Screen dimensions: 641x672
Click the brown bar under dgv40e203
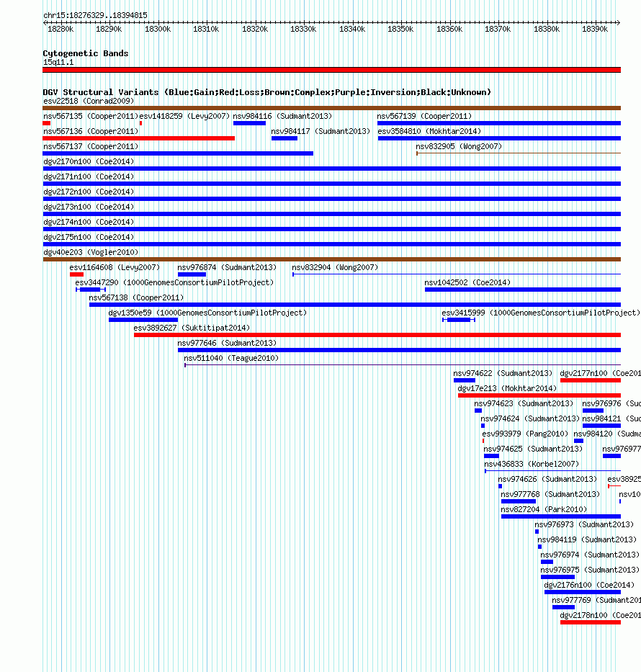(x=331, y=259)
